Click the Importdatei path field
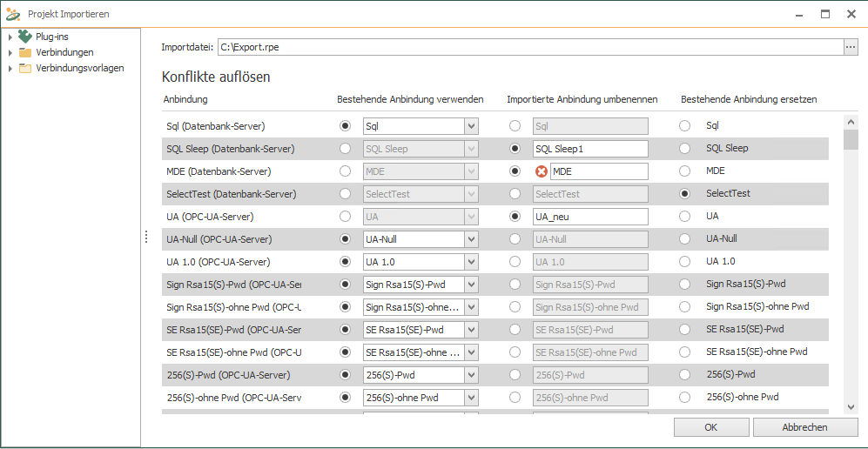 coord(529,47)
